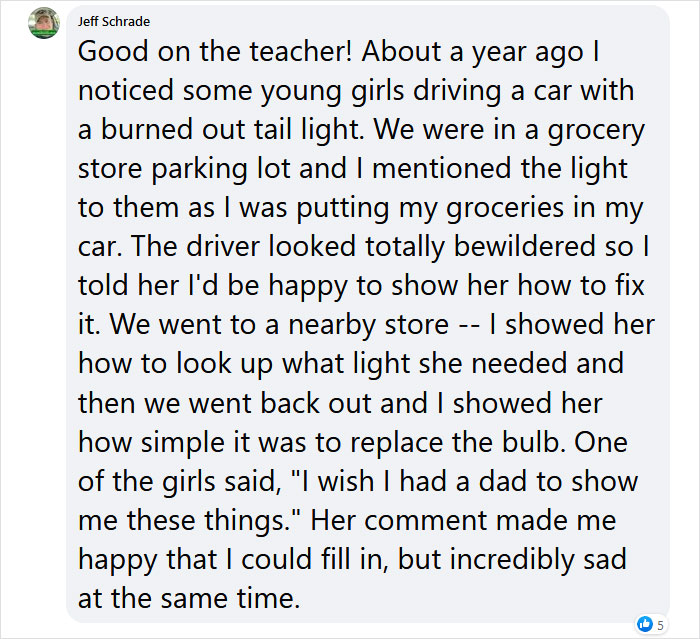Click the blue thumbs-up reaction icon

[645, 624]
